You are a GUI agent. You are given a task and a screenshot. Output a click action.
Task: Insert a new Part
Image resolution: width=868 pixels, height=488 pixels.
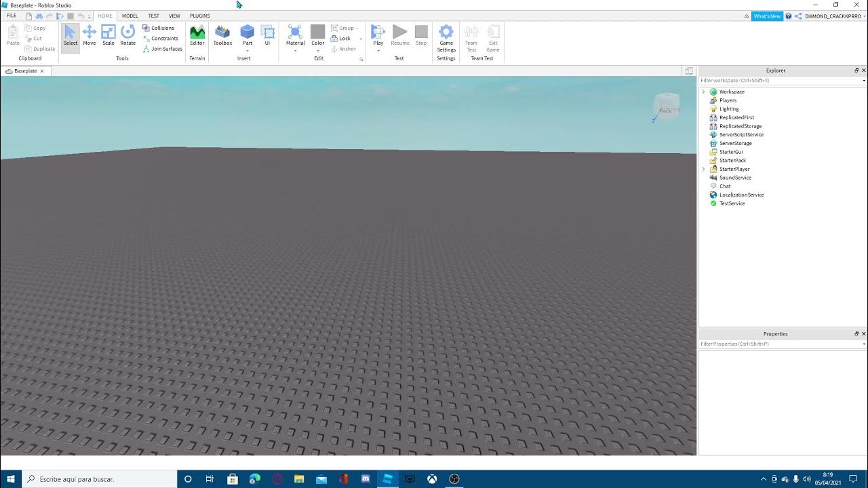point(248,34)
